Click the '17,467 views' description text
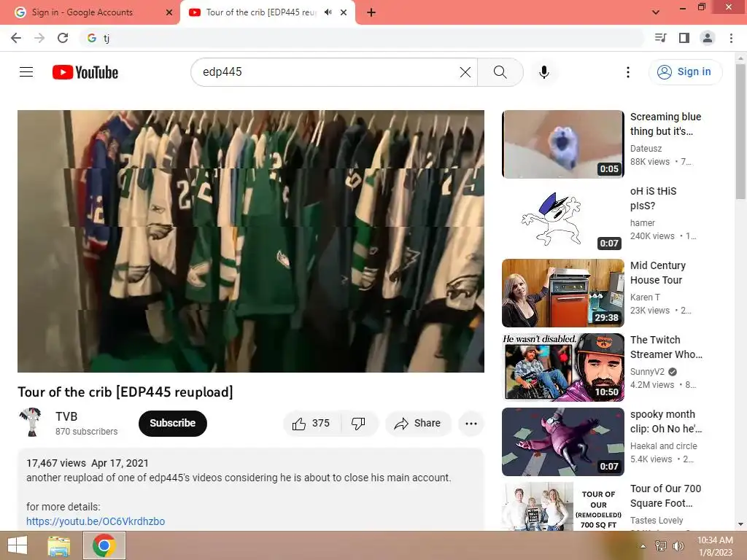The height and width of the screenshot is (560, 747). (x=56, y=463)
